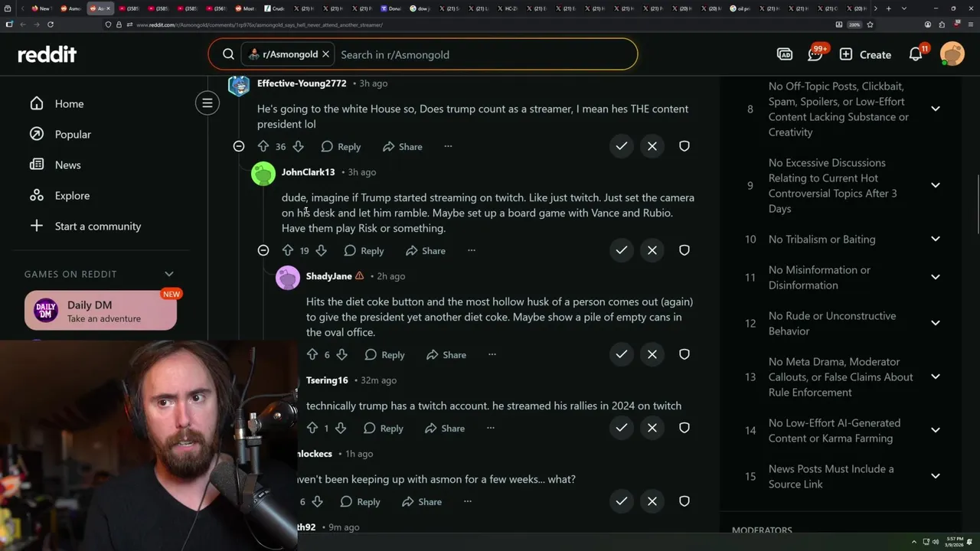Select Start a community
This screenshot has height=551, width=980.
point(98,226)
